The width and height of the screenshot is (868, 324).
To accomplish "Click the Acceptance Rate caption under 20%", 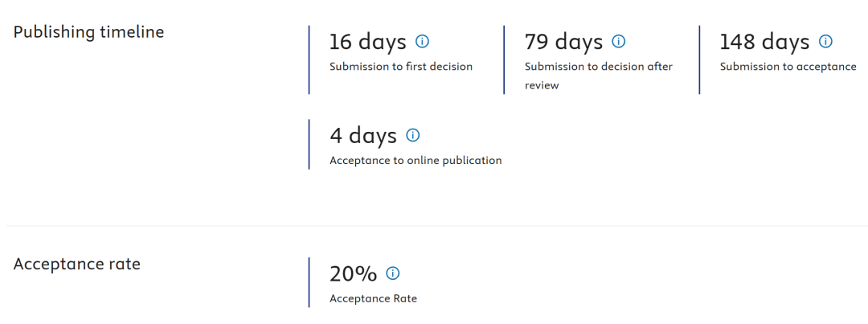I will tap(373, 299).
